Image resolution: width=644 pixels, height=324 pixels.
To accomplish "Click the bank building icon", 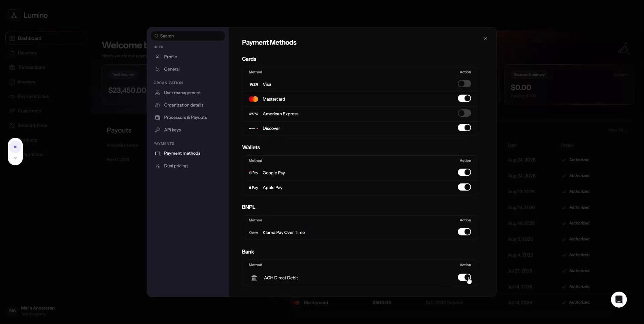I will (x=254, y=278).
